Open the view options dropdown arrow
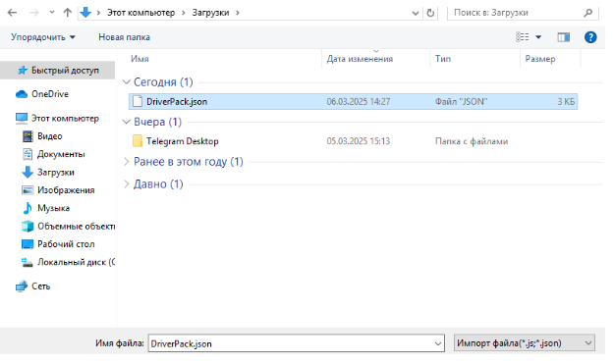 538,37
